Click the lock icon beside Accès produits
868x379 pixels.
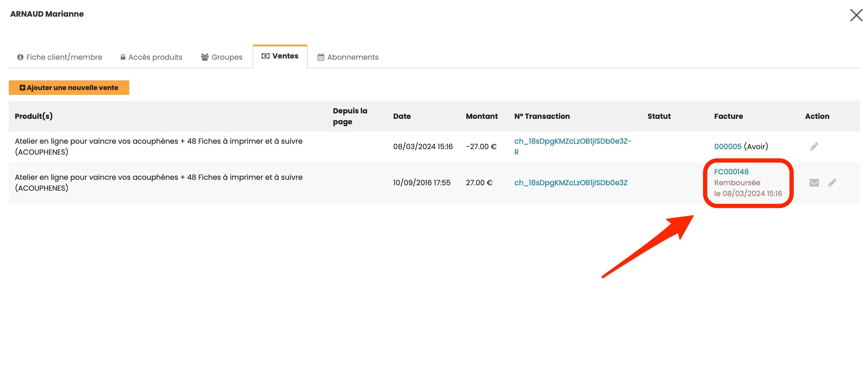(x=123, y=57)
